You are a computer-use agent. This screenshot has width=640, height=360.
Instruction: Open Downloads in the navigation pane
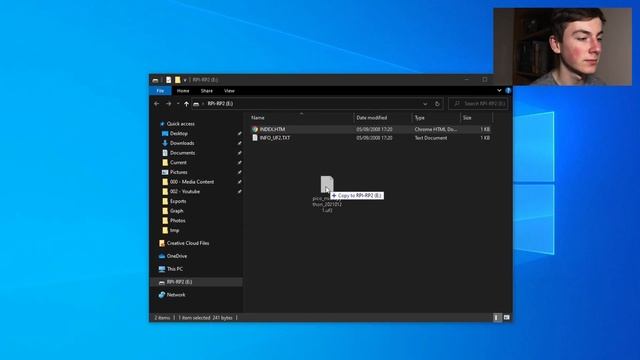pos(182,143)
